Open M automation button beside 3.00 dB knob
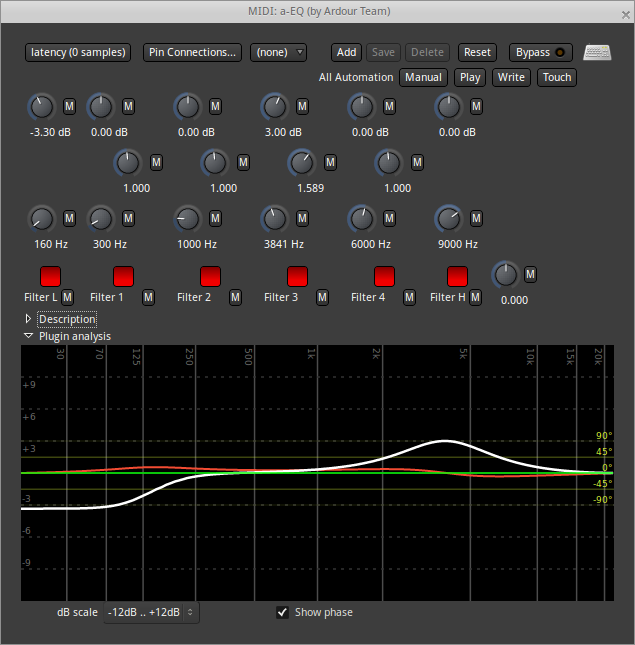This screenshot has width=635, height=645. click(x=302, y=107)
